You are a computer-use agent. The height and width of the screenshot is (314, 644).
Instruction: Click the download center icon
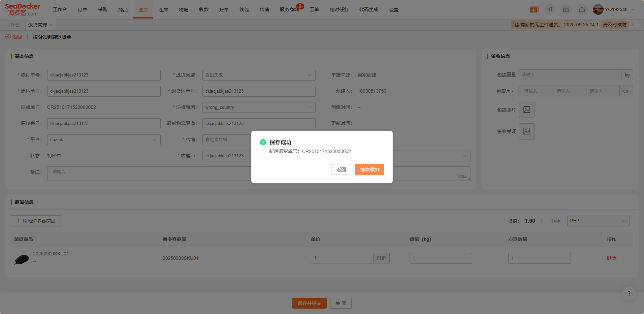(x=566, y=10)
